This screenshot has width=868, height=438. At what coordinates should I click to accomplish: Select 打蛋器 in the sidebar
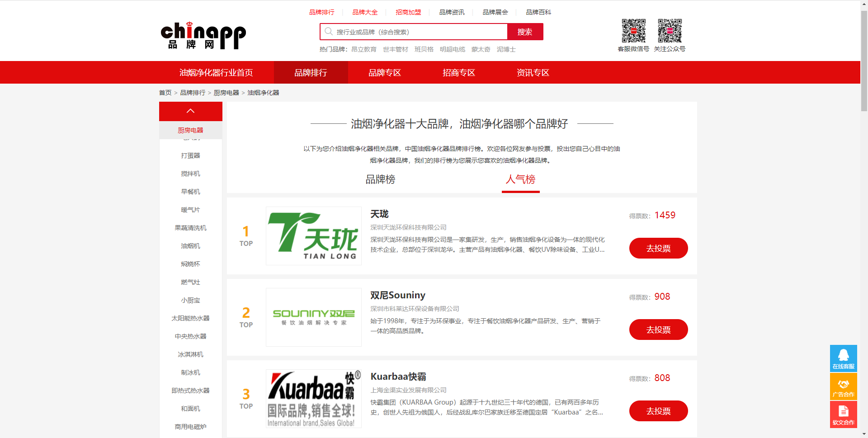click(190, 155)
